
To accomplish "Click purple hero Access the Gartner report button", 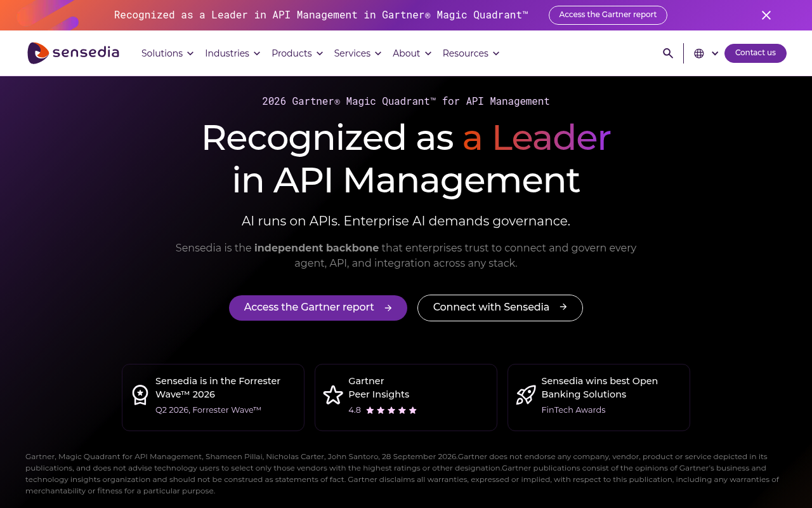I will pyautogui.click(x=318, y=308).
